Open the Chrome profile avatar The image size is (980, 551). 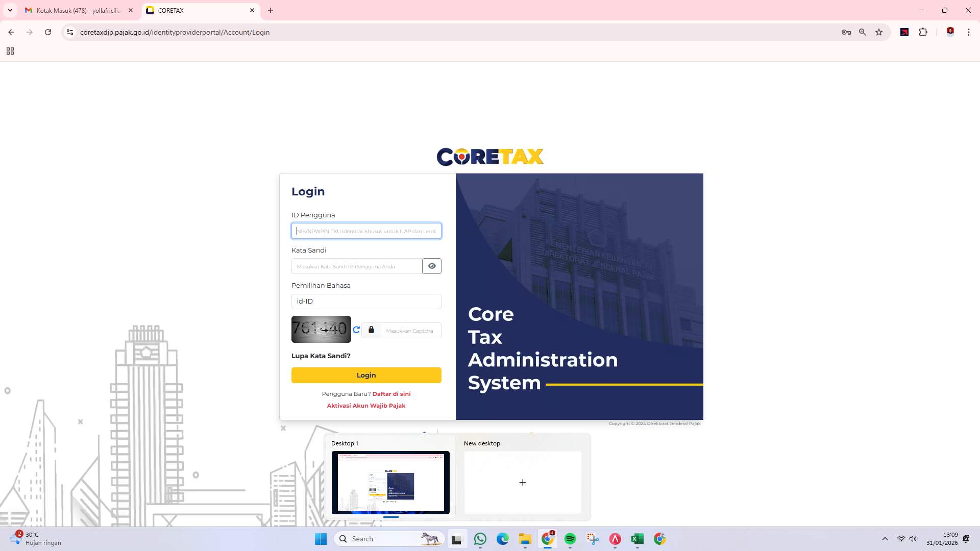coord(950,32)
